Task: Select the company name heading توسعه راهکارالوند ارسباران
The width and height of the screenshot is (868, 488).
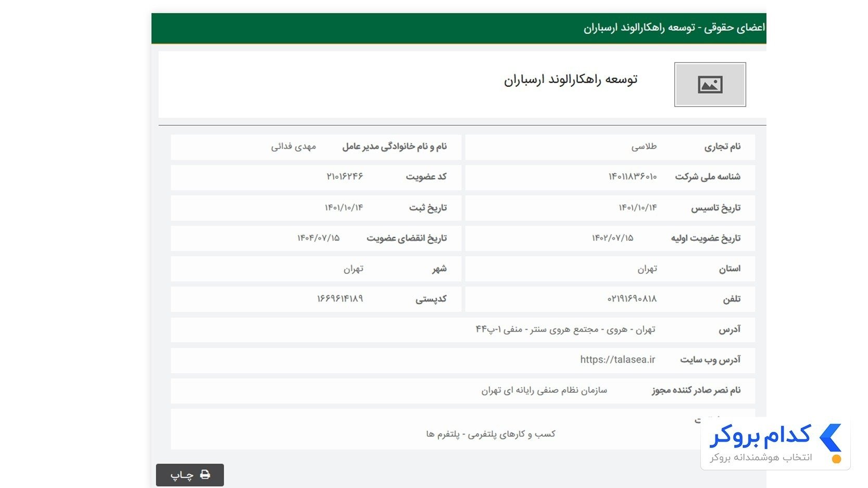Action: [x=571, y=80]
